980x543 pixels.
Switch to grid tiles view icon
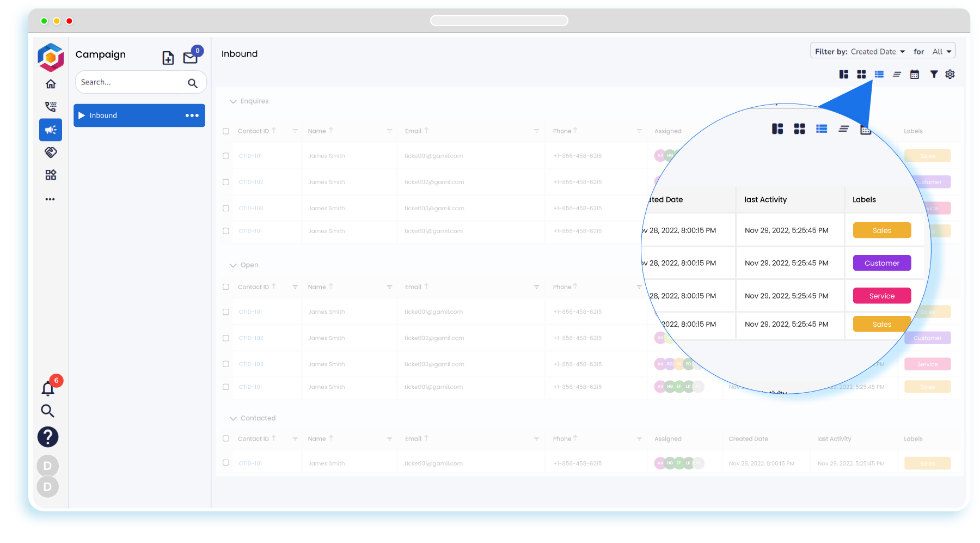click(861, 74)
